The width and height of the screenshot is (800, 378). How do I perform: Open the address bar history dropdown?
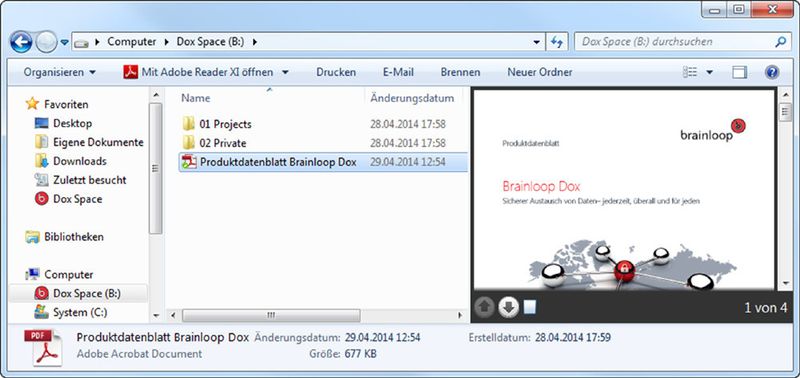(536, 42)
